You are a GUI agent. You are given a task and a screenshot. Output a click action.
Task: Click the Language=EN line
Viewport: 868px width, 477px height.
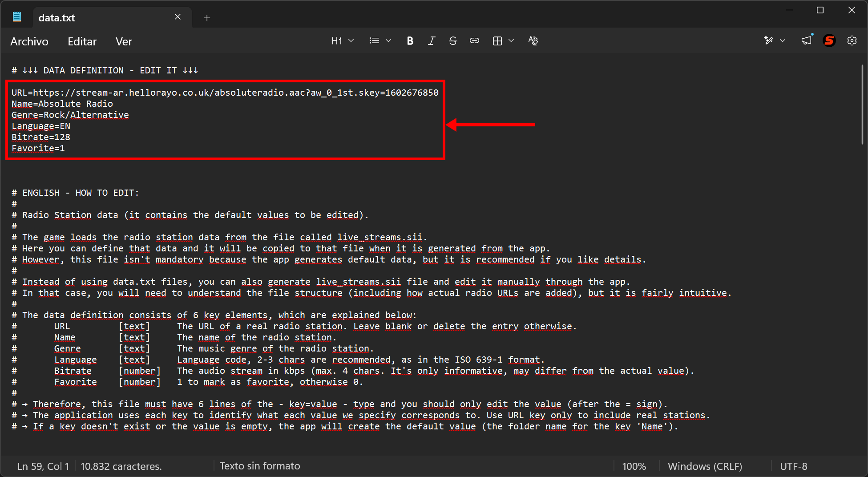coord(41,126)
